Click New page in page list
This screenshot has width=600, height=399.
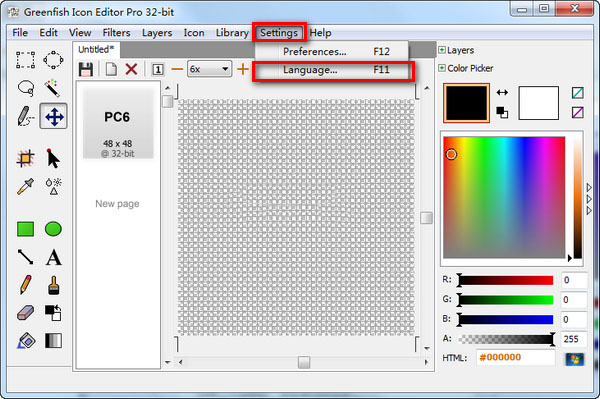pos(117,204)
